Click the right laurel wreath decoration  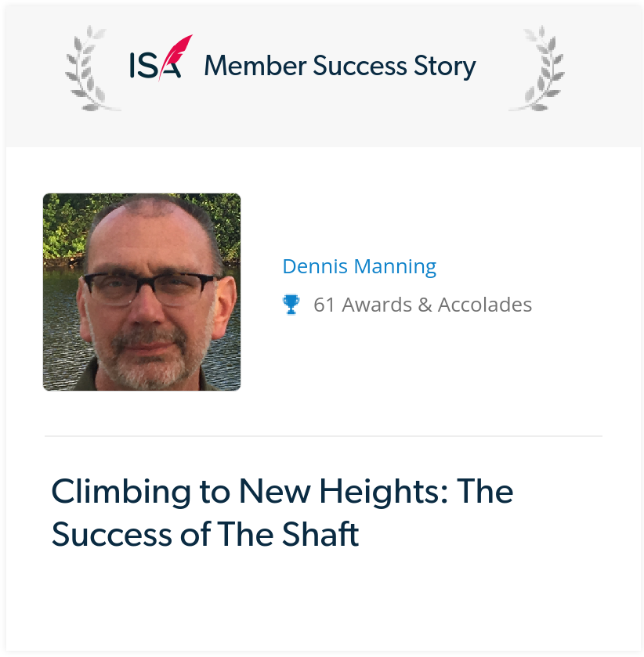(x=537, y=68)
